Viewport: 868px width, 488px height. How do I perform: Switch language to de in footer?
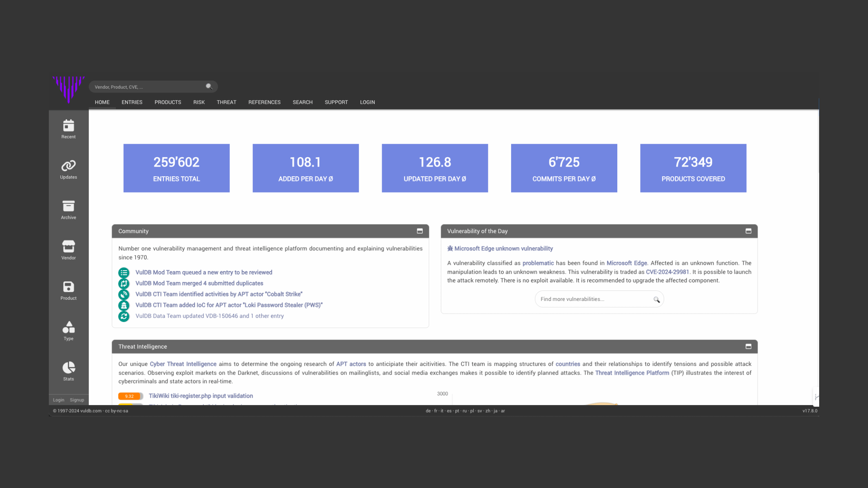(428, 411)
